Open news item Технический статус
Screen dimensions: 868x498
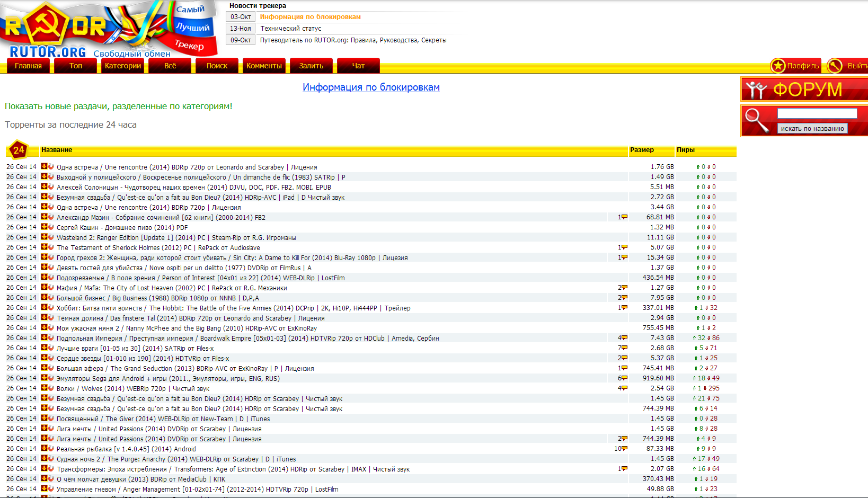tap(291, 29)
